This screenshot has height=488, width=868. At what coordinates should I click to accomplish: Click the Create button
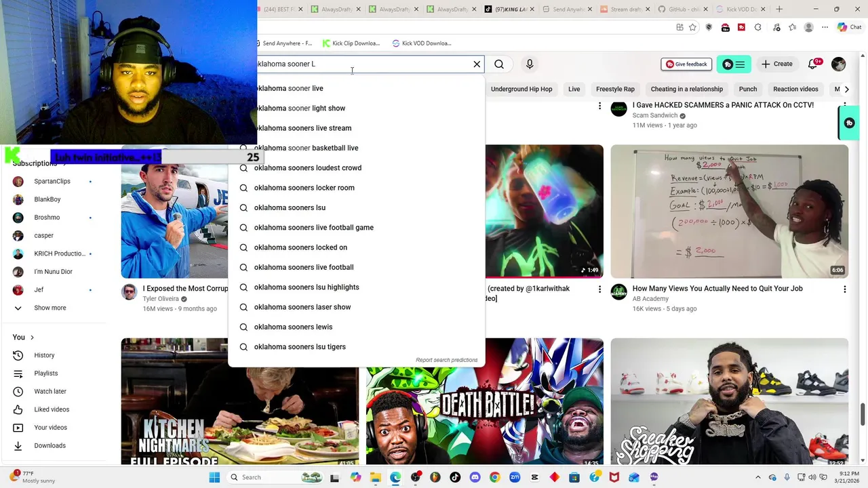pyautogui.click(x=776, y=64)
